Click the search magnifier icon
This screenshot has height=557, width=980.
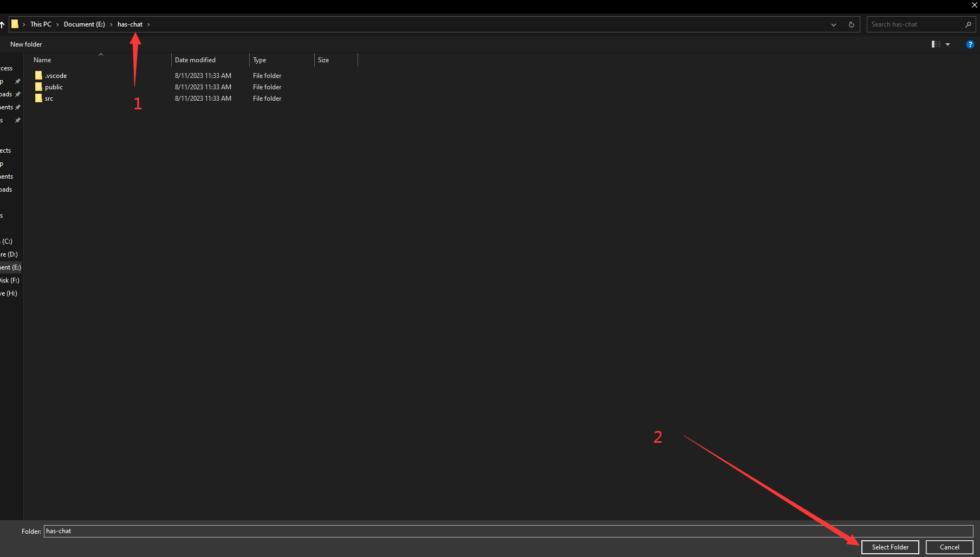click(x=968, y=24)
